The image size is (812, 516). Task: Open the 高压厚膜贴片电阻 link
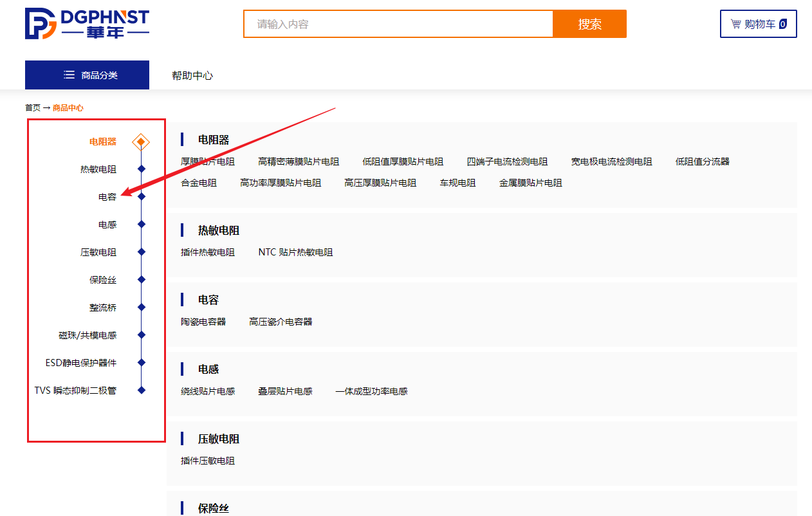[380, 183]
